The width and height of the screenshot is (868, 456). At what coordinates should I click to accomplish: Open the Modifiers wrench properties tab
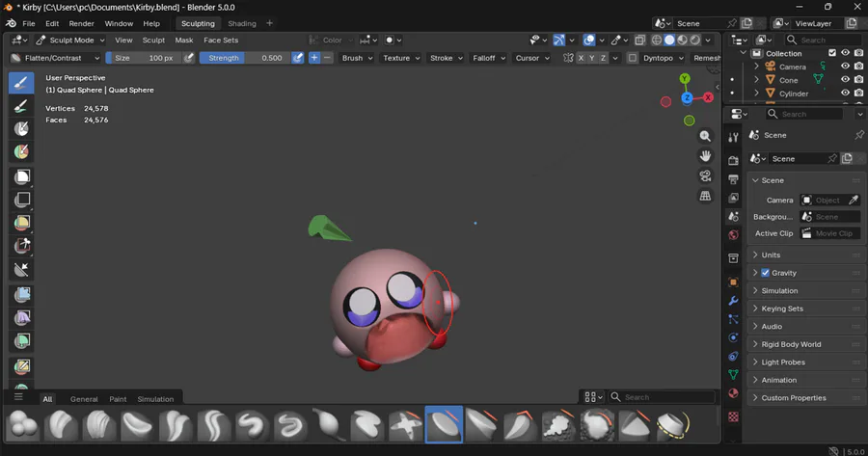pos(734,301)
